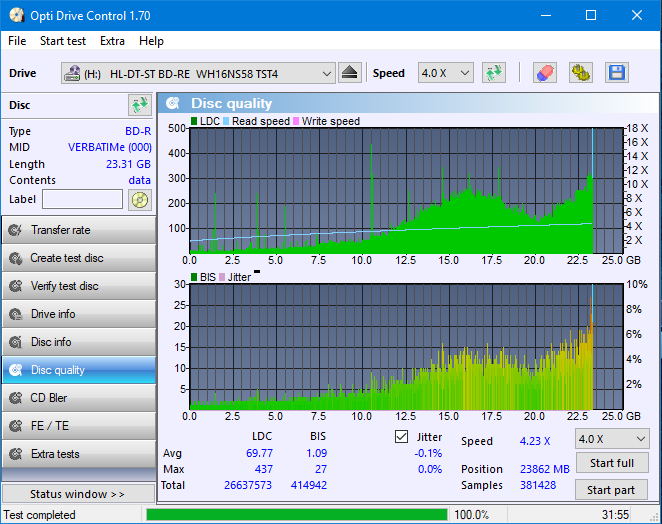662x524 pixels.
Task: Click the BIS average 1.09
Action: tap(317, 453)
